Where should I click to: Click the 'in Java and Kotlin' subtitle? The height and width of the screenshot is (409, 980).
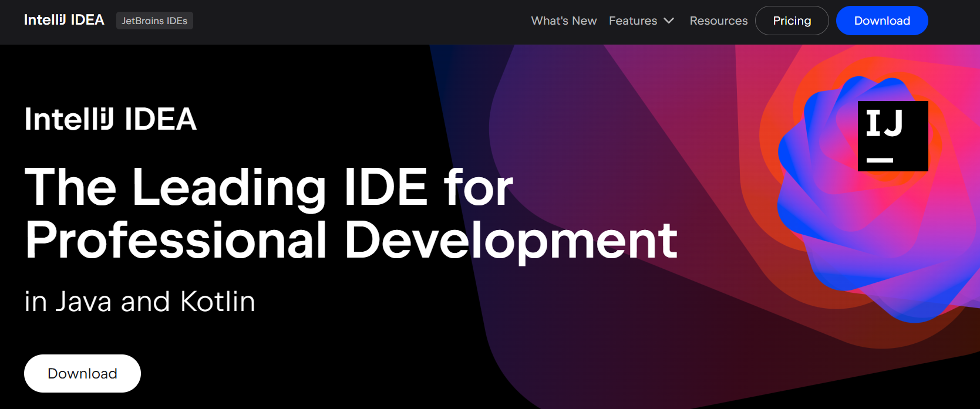[140, 302]
